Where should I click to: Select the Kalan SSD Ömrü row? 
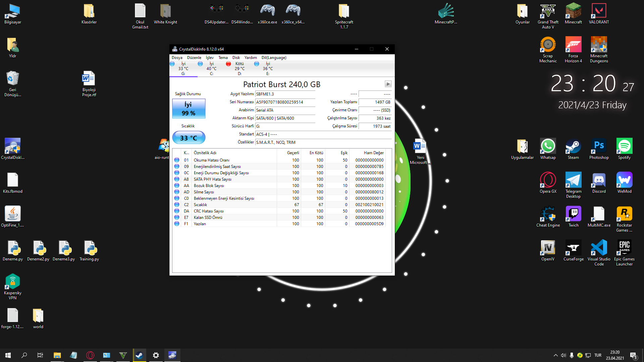[279, 218]
